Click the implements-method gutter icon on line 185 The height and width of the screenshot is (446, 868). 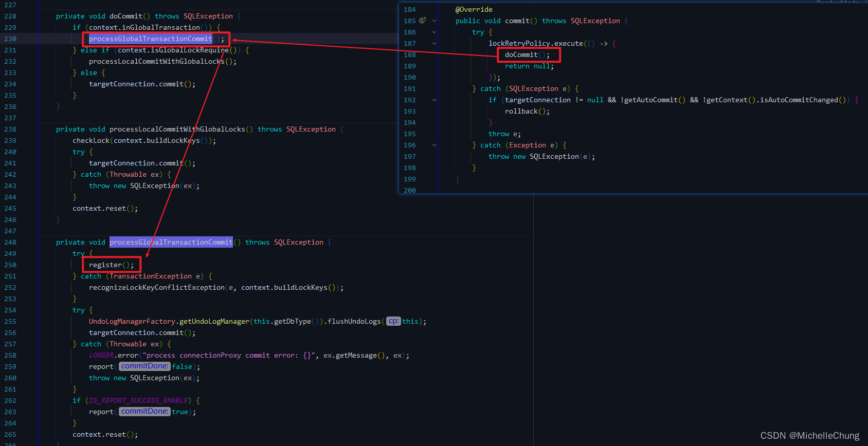pos(423,21)
